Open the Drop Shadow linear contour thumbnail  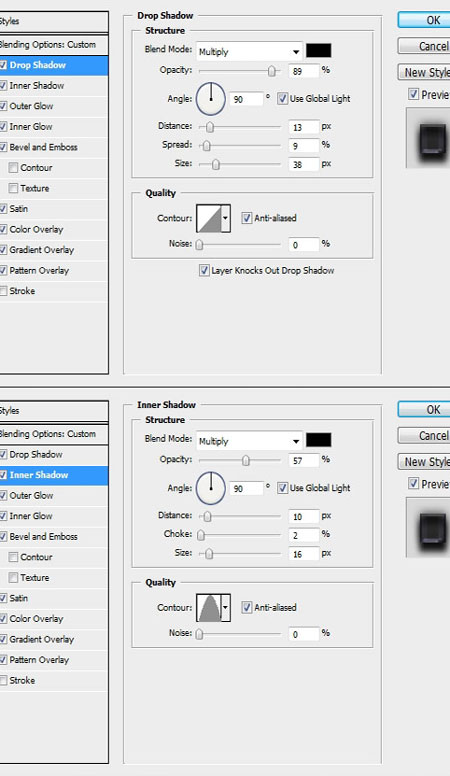[209, 218]
